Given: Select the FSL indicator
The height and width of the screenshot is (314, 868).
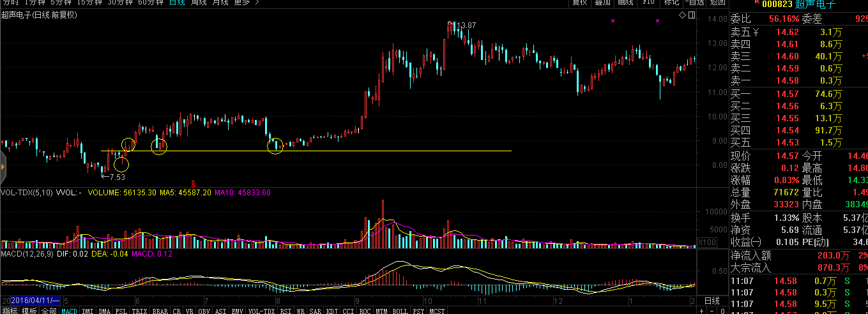Looking at the screenshot, I should pos(121,311).
